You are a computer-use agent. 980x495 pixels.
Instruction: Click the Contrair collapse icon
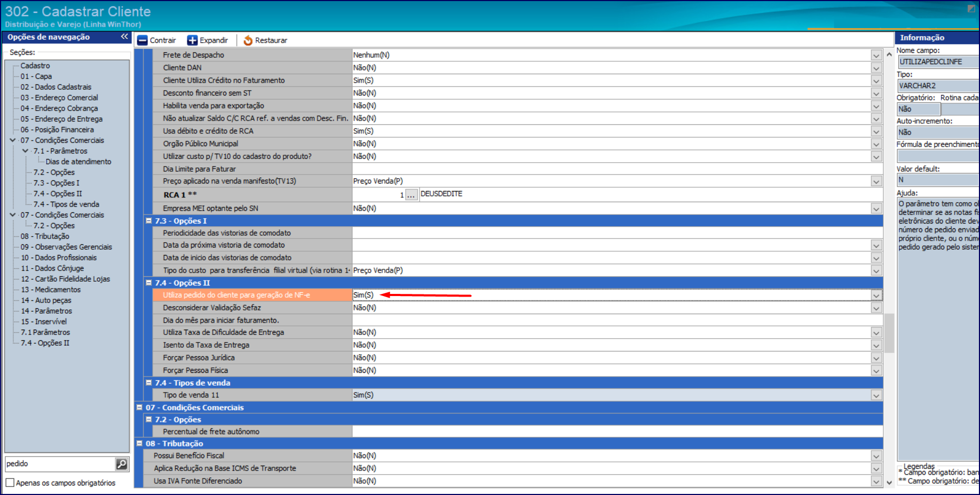(142, 41)
